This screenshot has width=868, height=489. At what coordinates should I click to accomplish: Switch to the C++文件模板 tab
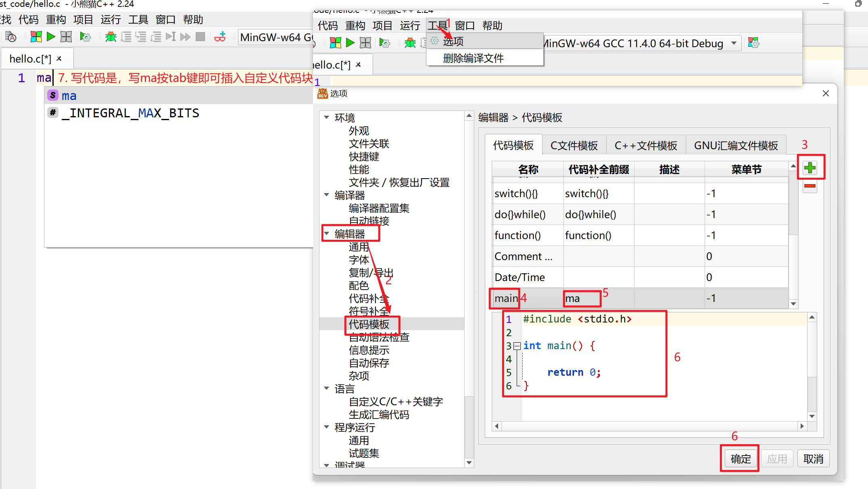tap(645, 146)
